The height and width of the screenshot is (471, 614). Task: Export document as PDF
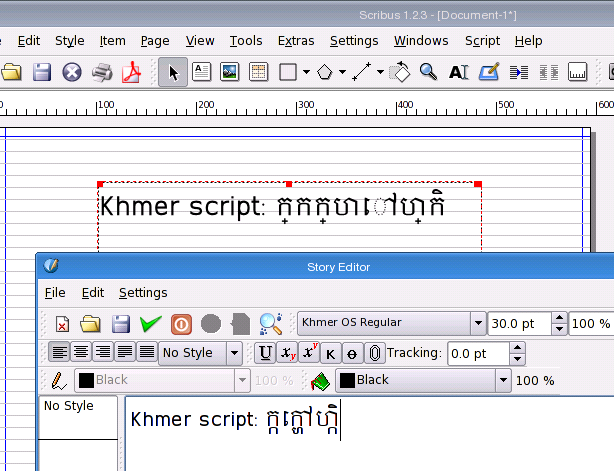[x=131, y=72]
